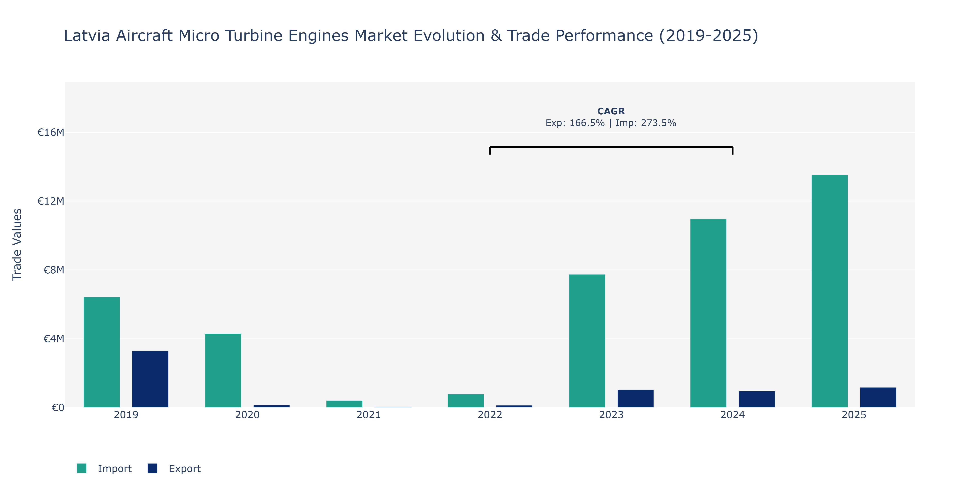Click the 2020 Export bar

[x=272, y=406]
